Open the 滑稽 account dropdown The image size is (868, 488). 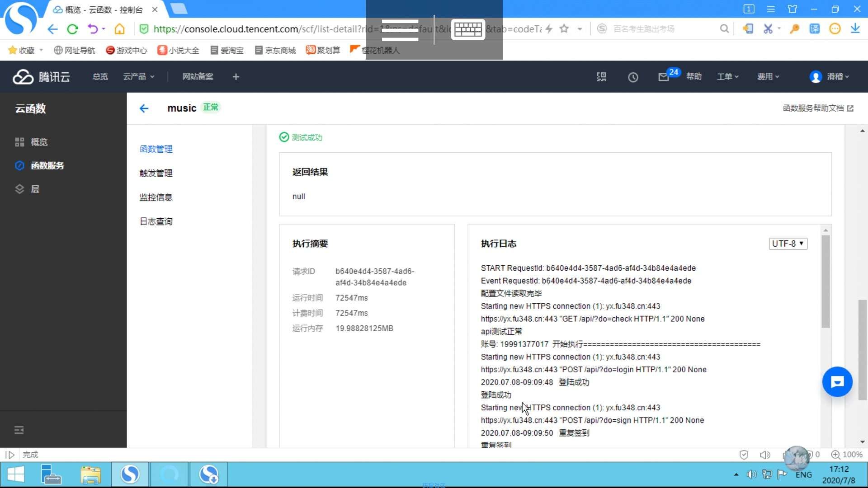(x=838, y=77)
